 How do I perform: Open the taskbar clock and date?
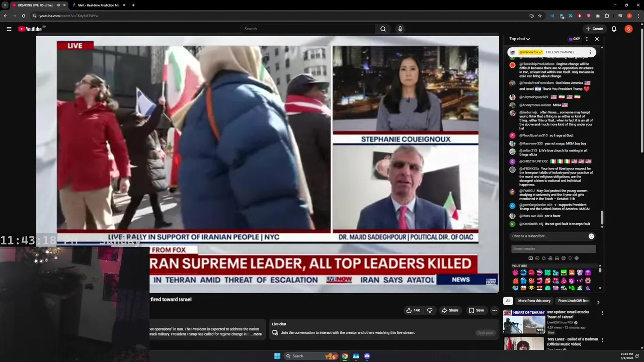[627, 356]
